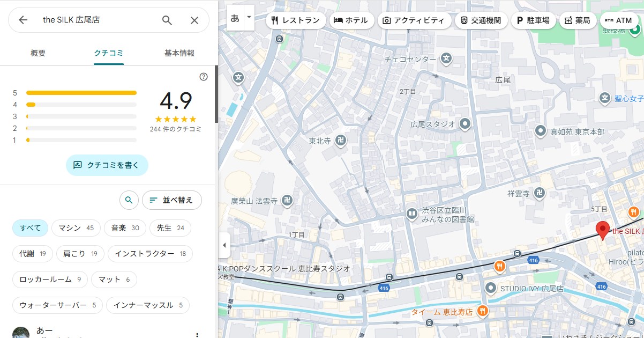Click the red the SILK location pin
The width and height of the screenshot is (644, 338).
(x=603, y=230)
